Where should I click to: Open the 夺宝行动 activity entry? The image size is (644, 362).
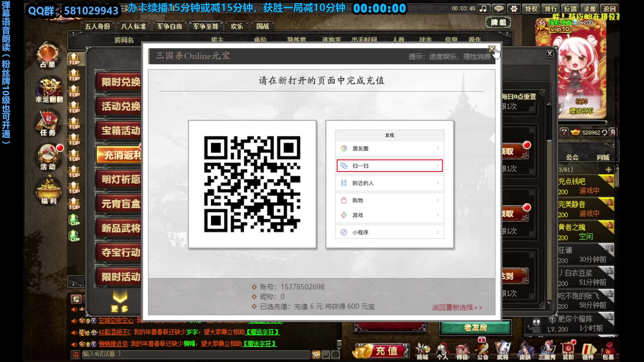119,252
